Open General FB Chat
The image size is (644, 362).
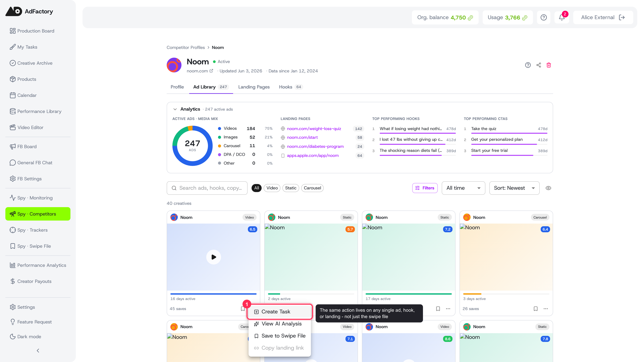click(38, 163)
